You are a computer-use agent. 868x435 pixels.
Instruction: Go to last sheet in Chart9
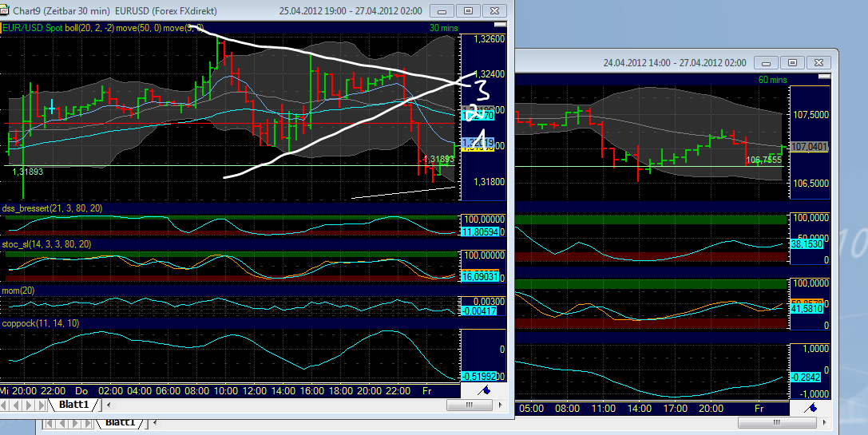(x=41, y=405)
